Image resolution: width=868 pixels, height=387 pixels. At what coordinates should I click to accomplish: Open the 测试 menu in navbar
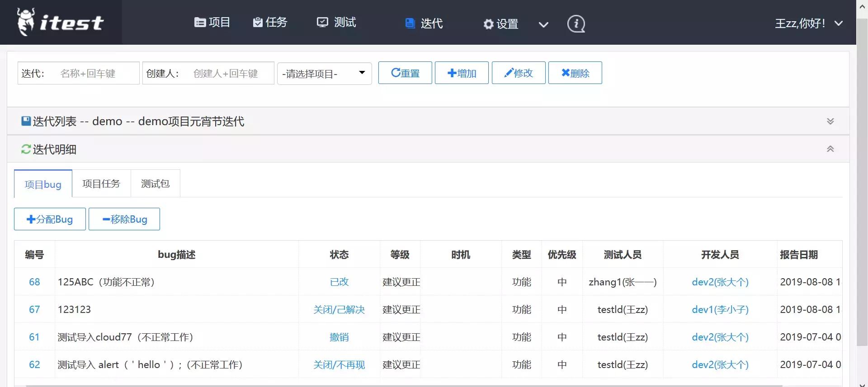336,23
